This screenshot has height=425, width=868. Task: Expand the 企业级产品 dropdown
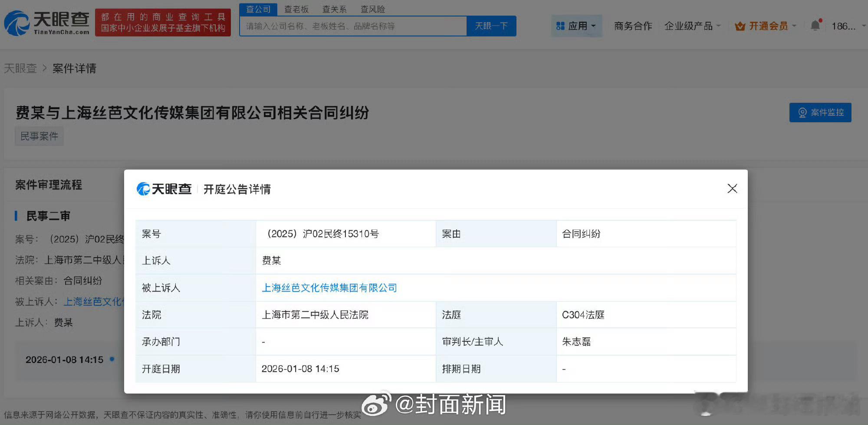[x=692, y=26]
